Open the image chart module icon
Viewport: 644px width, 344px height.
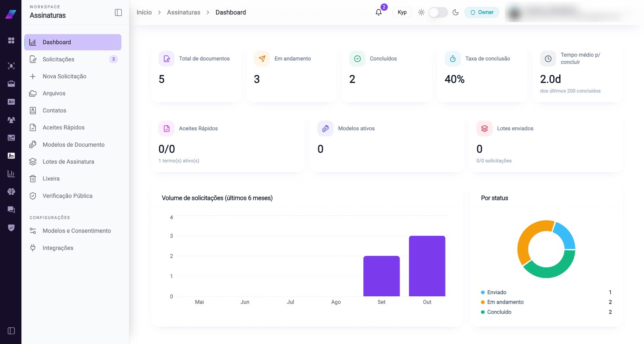click(x=11, y=138)
